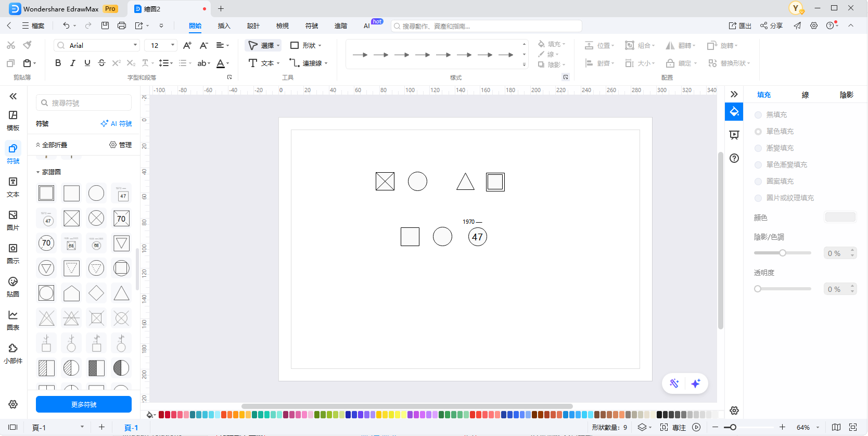The height and width of the screenshot is (436, 868).
Task: Open the Stickers panel in sidebar
Action: click(x=13, y=286)
